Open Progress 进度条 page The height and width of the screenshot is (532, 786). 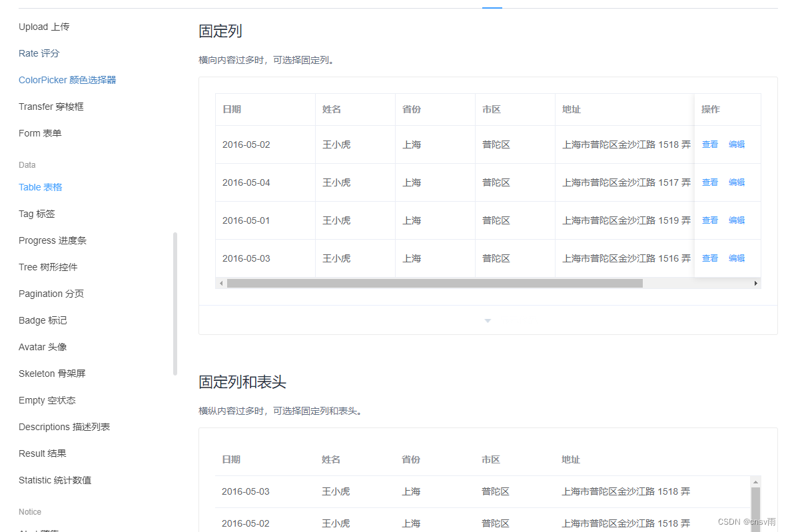tap(53, 240)
